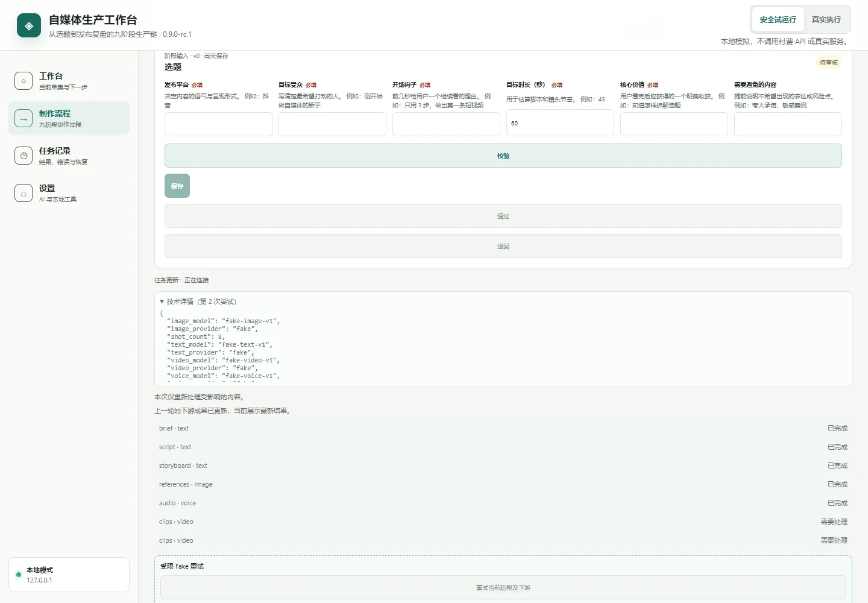
Task: Click the 本地模式 127.0.0.1 card
Action: (69, 575)
